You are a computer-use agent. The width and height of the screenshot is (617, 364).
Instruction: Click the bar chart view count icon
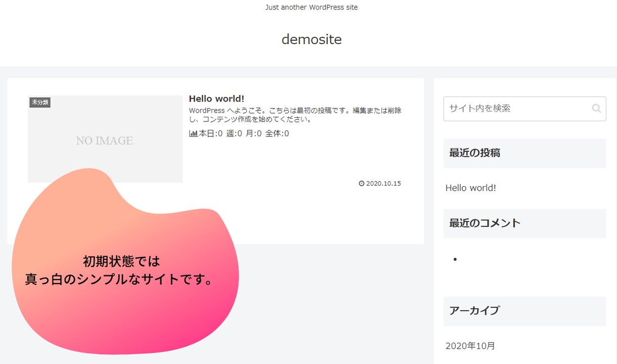tap(193, 133)
